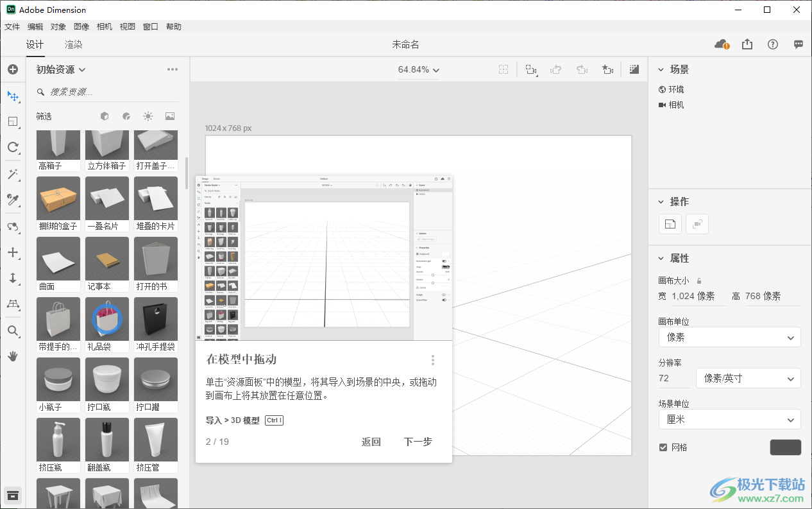
Task: Filter assets by materials icon
Action: tap(126, 116)
